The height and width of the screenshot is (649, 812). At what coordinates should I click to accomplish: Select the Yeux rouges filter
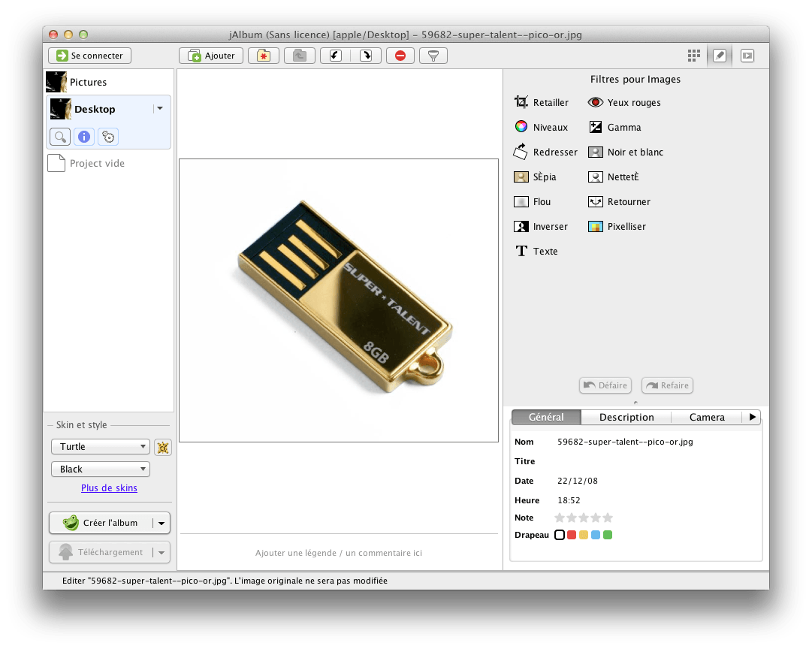[624, 102]
